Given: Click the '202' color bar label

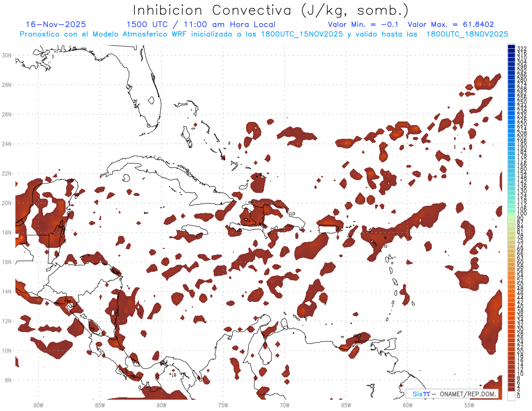Looking at the screenshot, I should pyautogui.click(x=521, y=137).
